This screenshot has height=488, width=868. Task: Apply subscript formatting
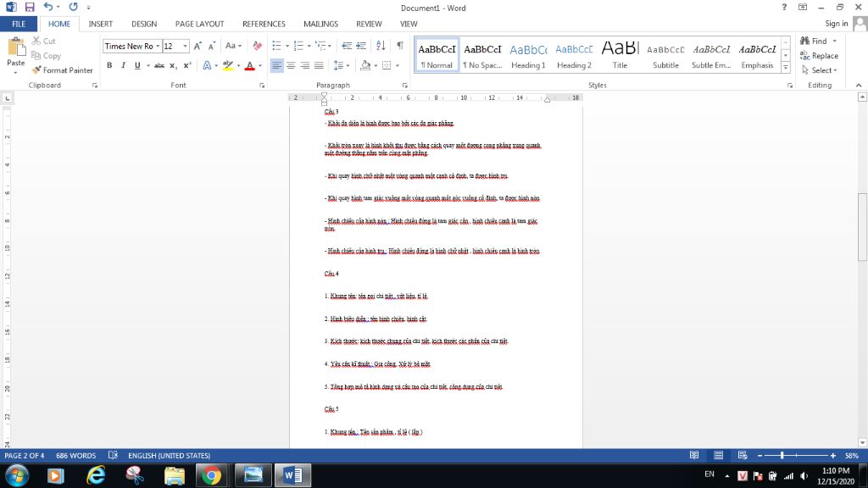tap(173, 65)
